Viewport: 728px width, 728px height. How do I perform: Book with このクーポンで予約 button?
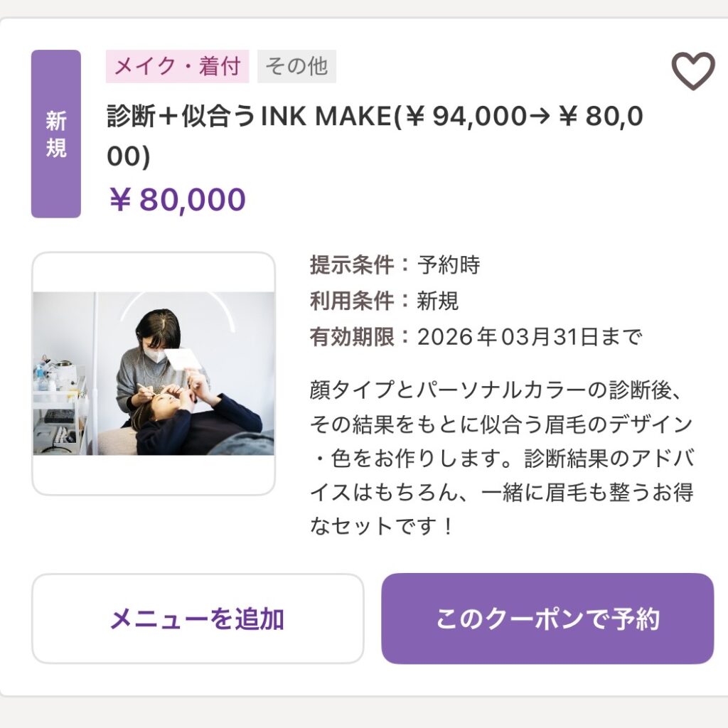(547, 619)
